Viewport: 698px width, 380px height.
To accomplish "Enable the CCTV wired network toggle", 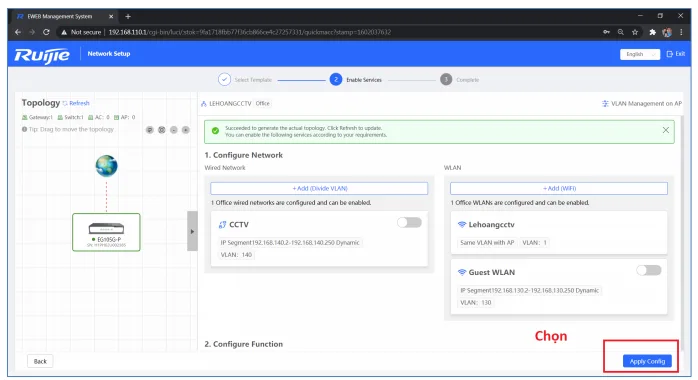I will click(x=410, y=222).
